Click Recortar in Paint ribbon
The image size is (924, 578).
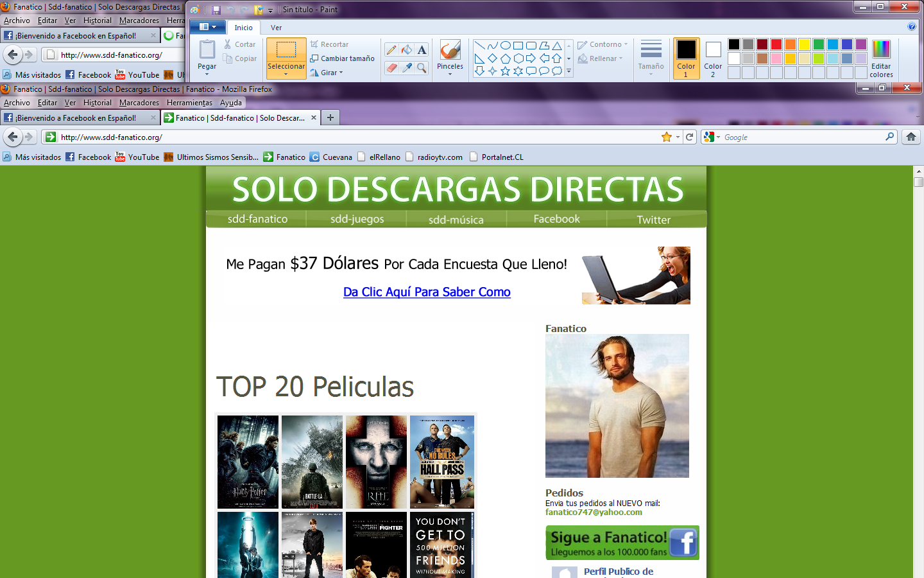pos(329,44)
